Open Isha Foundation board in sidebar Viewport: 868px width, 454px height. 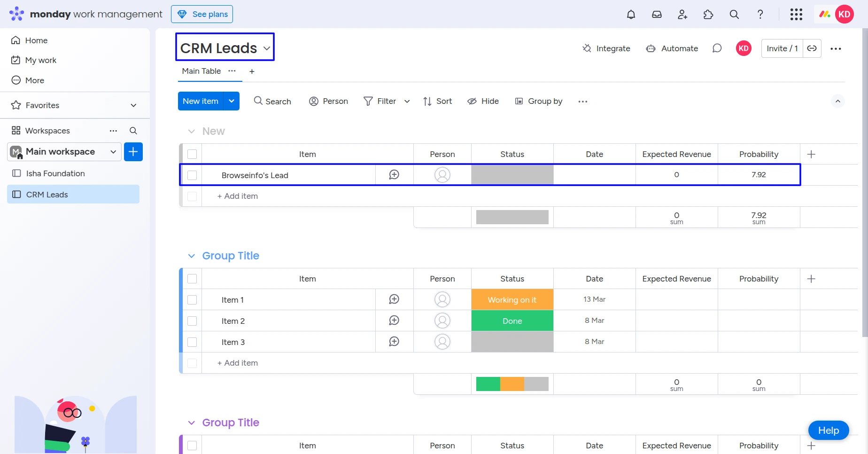[55, 173]
